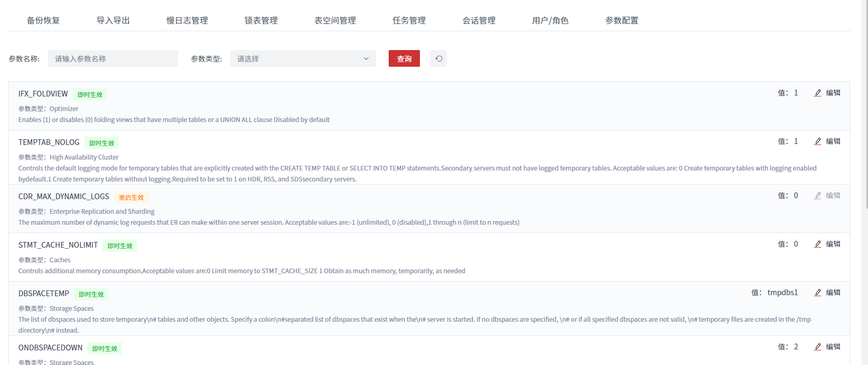Click edit pencil icon for ONDBSPACEDOWN
Screen dimensions: 868x365
[x=817, y=347]
